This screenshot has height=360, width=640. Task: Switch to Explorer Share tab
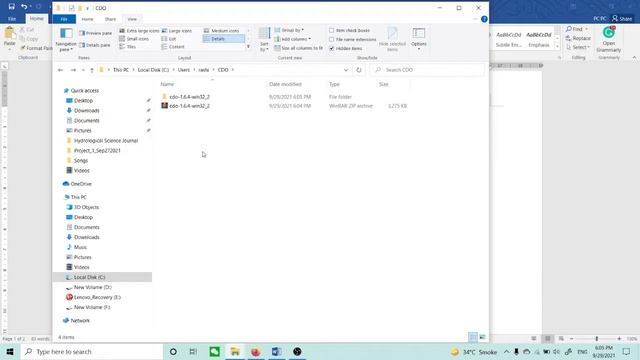coord(110,19)
